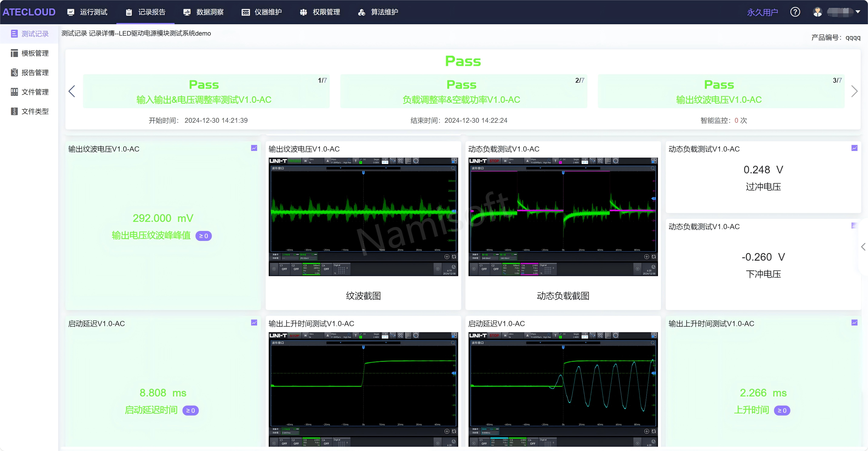The width and height of the screenshot is (868, 451).
Task: Click the 永久用户 link
Action: [x=762, y=12]
